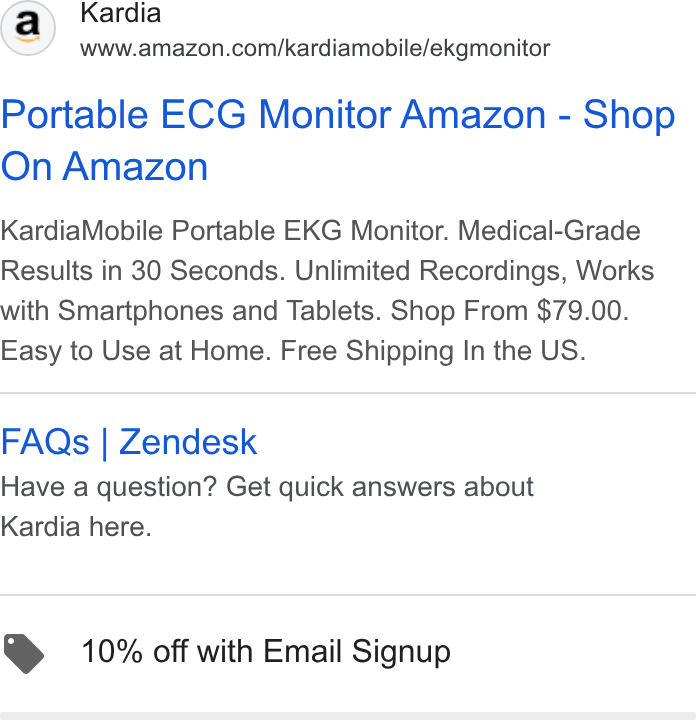Click the gray bar at the bottom
Viewport: 696px width, 720px height.
348,716
